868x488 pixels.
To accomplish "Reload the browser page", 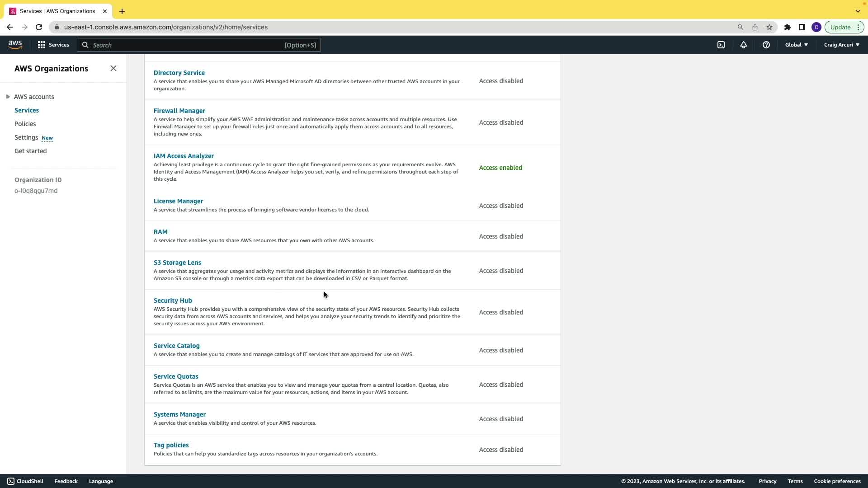I will coord(39,27).
